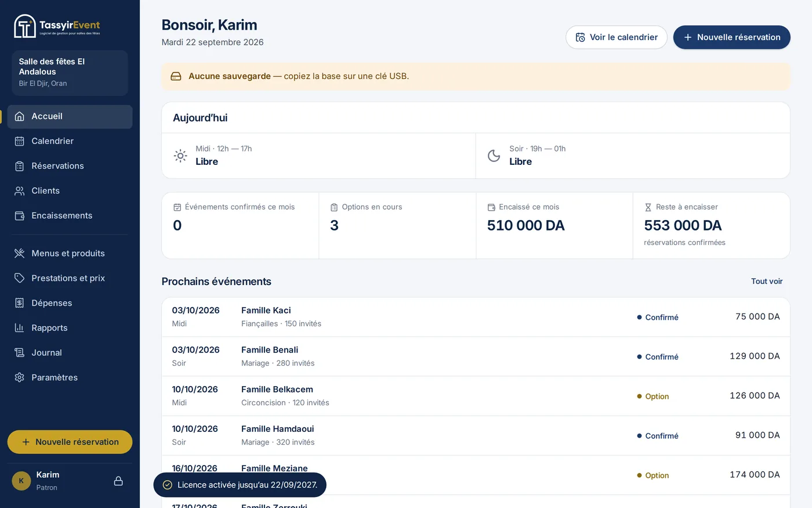This screenshot has width=812, height=508.
Task: Open the Famille Belkacem option row
Action: click(x=476, y=396)
